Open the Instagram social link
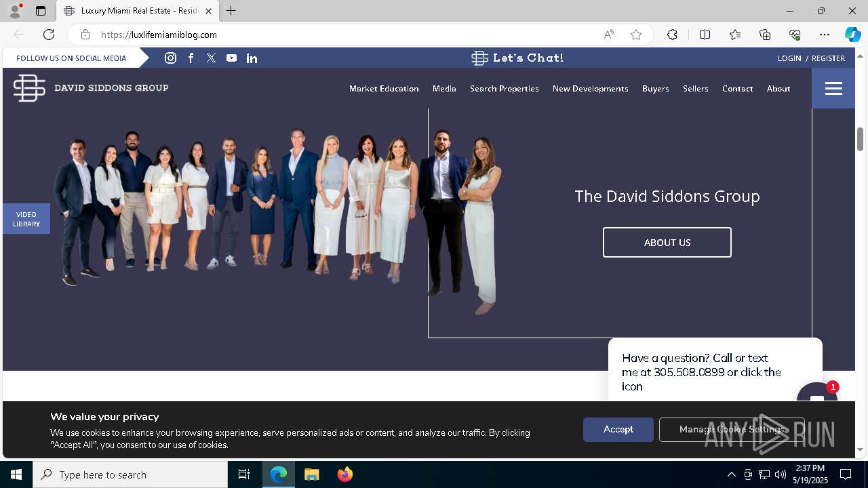 pos(171,58)
